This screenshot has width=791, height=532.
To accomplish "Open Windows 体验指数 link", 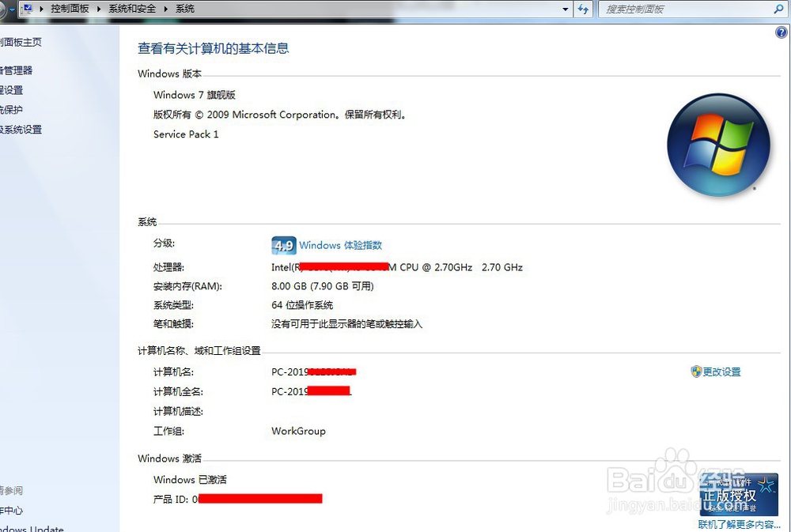I will [340, 245].
